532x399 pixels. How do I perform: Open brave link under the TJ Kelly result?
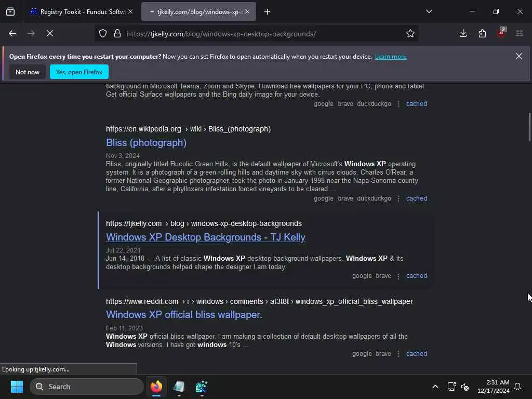click(383, 276)
